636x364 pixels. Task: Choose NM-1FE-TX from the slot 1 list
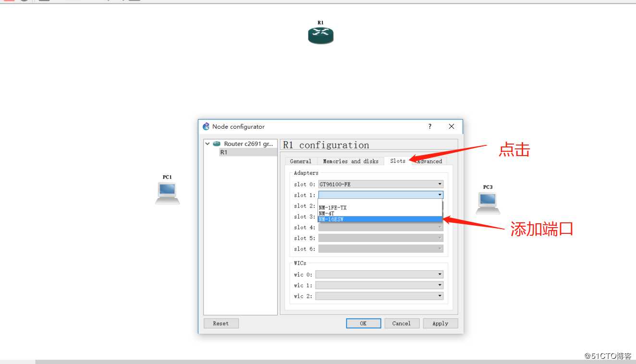[380, 207]
